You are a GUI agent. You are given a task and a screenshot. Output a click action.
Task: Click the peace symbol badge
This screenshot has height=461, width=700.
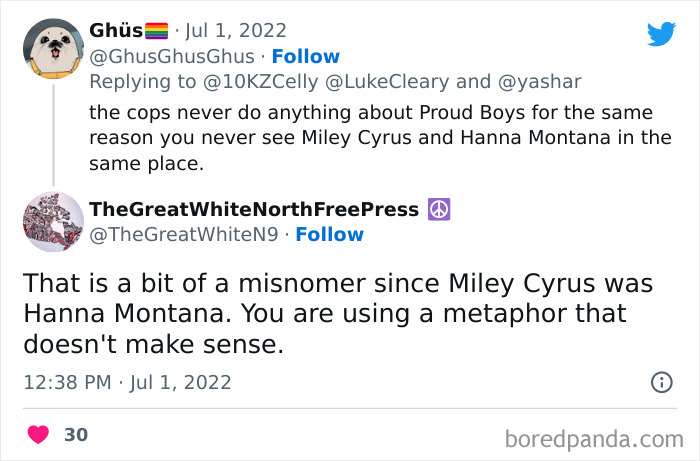[x=438, y=209]
